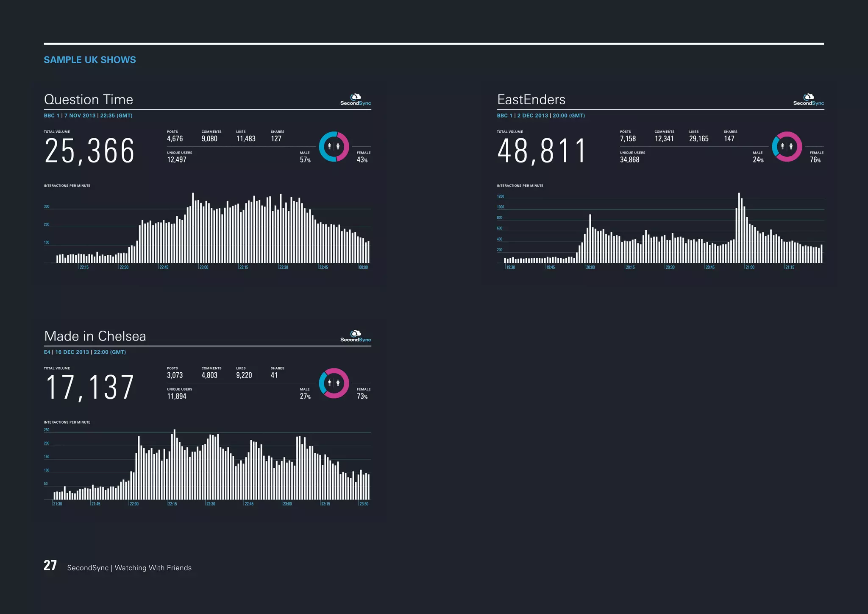Click the Question Time gender donut chart

334,147
